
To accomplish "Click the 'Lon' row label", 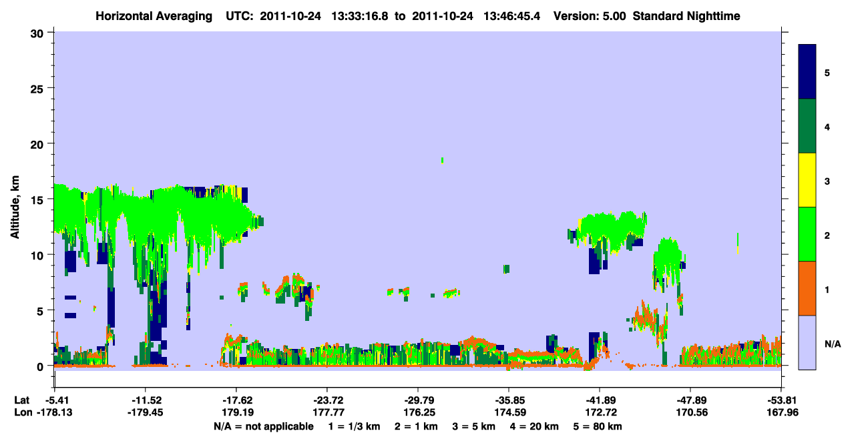I will pos(23,412).
